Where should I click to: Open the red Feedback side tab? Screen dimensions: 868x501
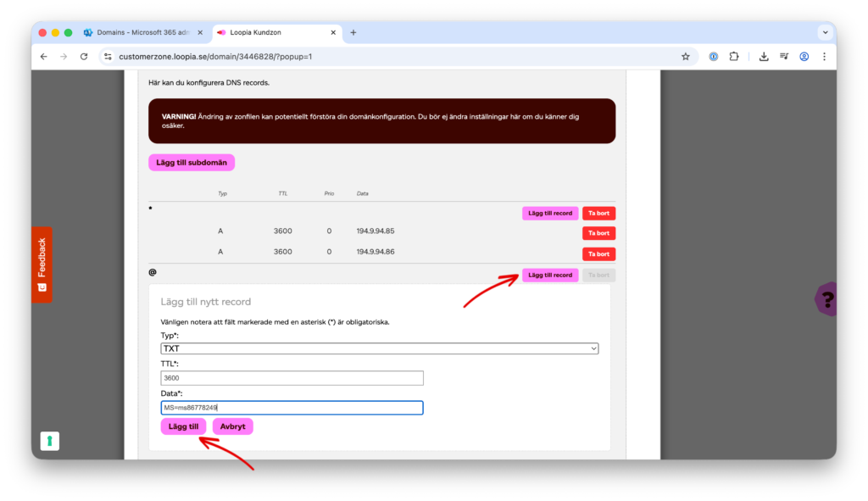42,264
